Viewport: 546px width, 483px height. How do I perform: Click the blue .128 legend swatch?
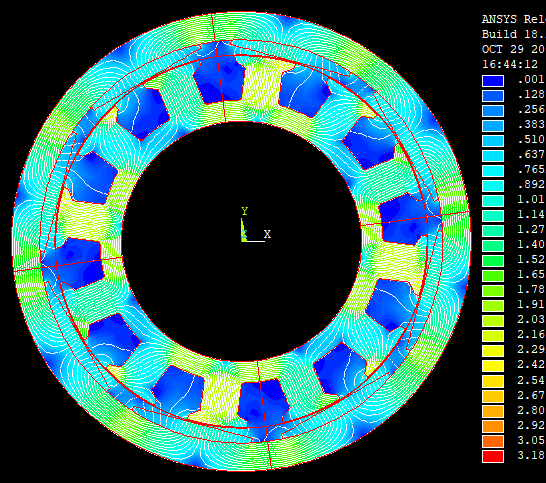tap(493, 96)
